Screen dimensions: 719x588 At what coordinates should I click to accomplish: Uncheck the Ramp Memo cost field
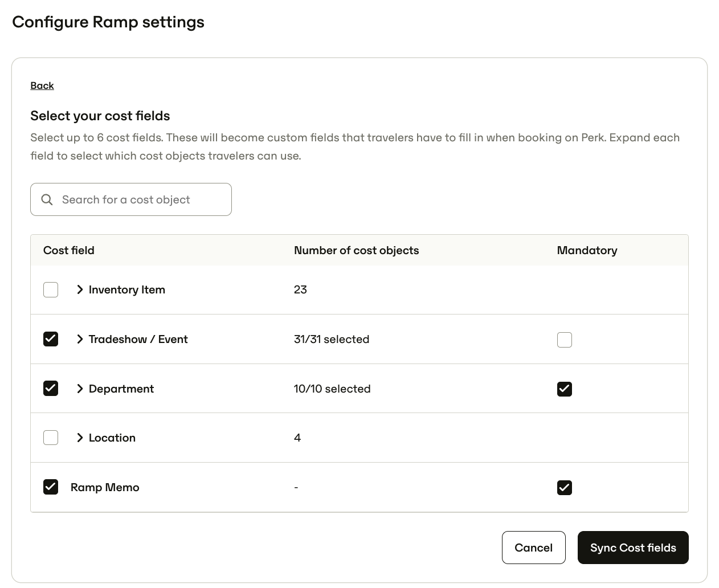coord(51,487)
